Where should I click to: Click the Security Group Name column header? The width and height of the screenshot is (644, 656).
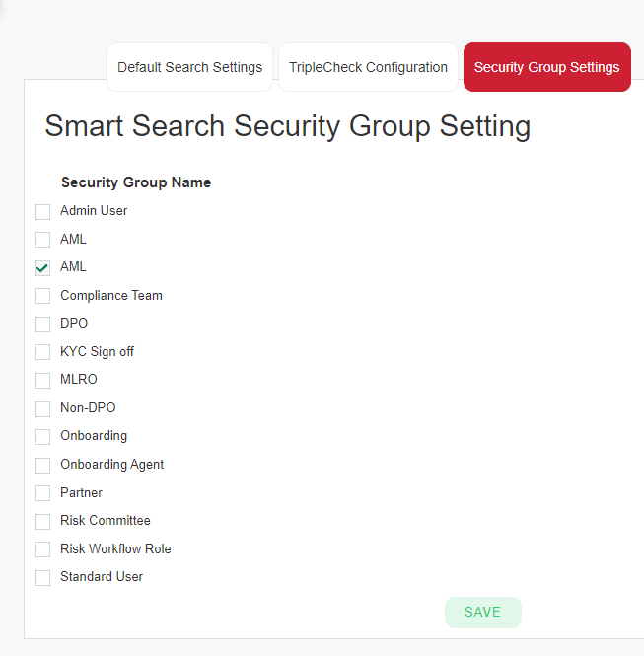click(x=136, y=182)
